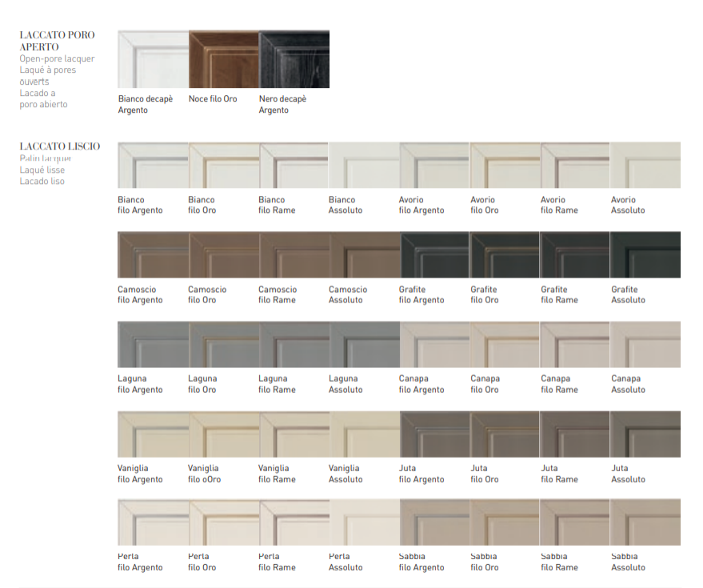The width and height of the screenshot is (703, 588).
Task: Select the Bianco Assoluto color sample
Action: click(x=364, y=166)
